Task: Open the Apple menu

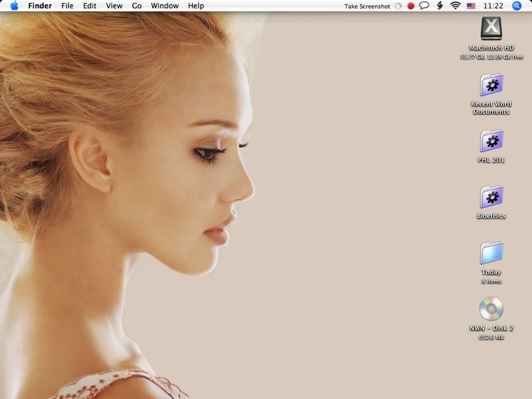Action: pos(15,6)
